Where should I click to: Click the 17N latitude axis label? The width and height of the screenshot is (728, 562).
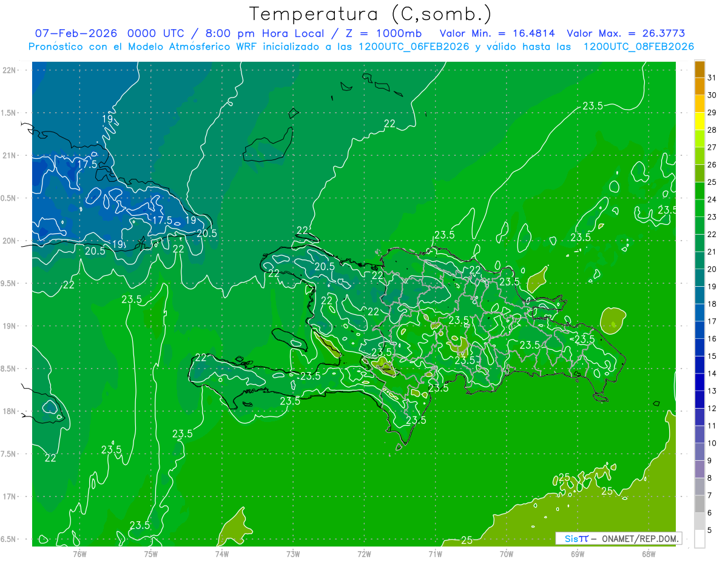pos(9,497)
